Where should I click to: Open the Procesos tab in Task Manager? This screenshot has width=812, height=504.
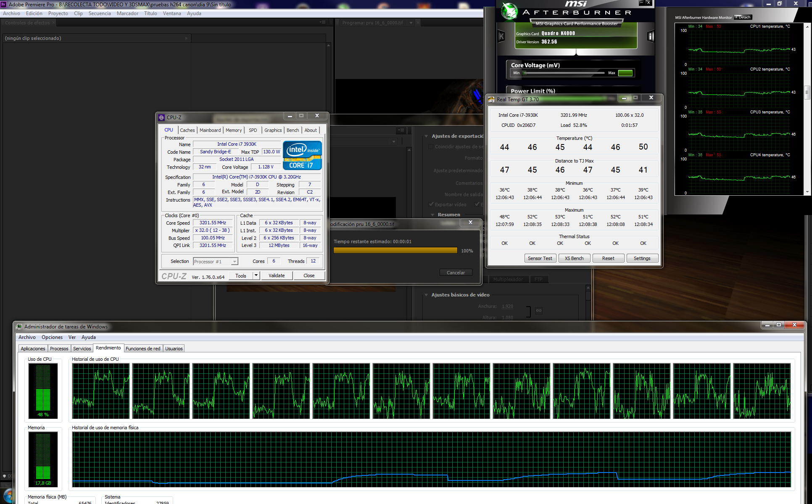pos(59,349)
